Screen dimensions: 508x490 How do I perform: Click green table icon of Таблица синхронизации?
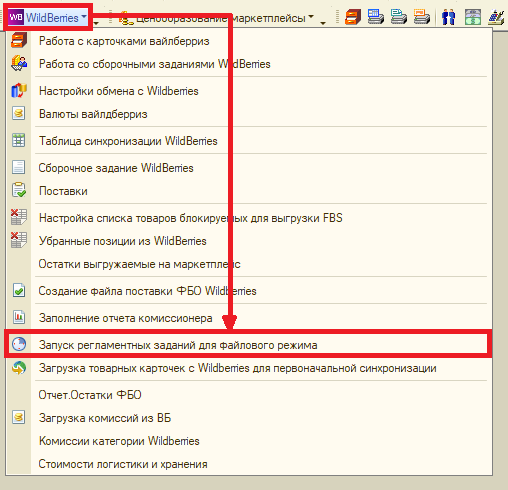19,140
